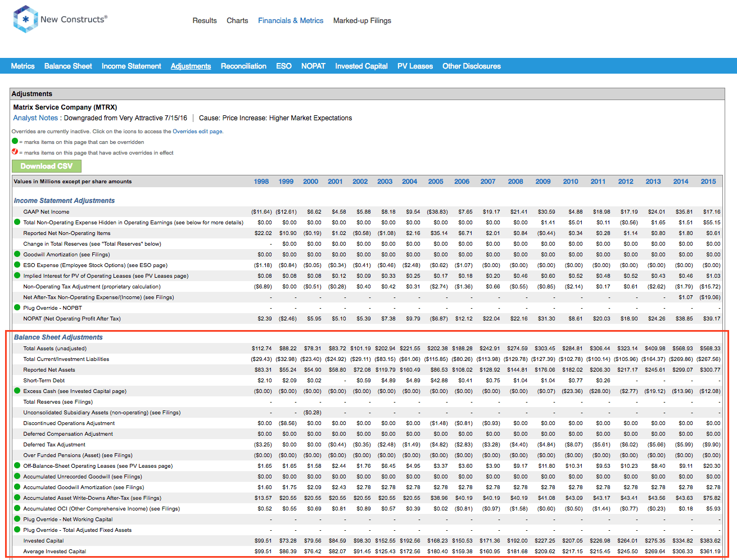Switch to the Reconciliation tab
Screen dimensions: 737x560
pyautogui.click(x=243, y=66)
